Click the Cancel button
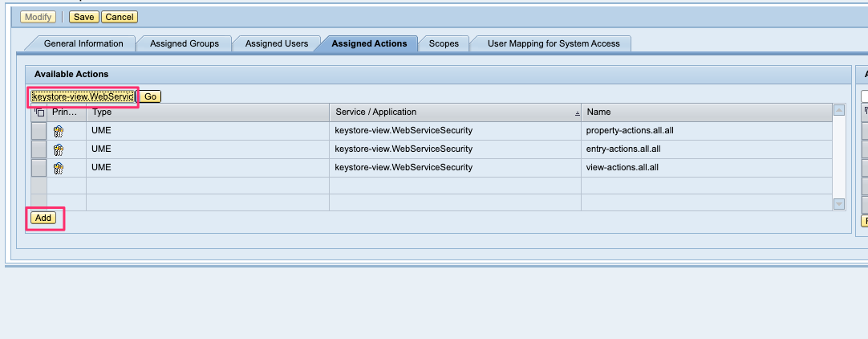The image size is (868, 339). click(120, 17)
